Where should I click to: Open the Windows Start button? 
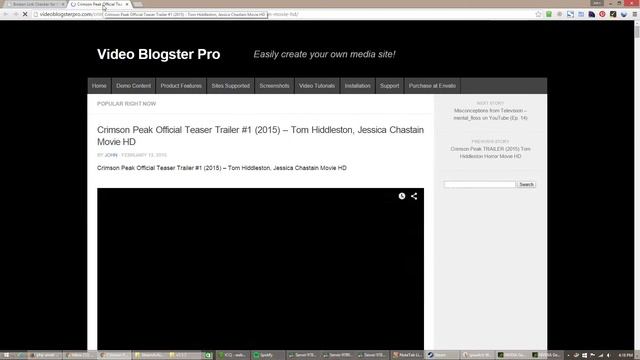[6, 355]
